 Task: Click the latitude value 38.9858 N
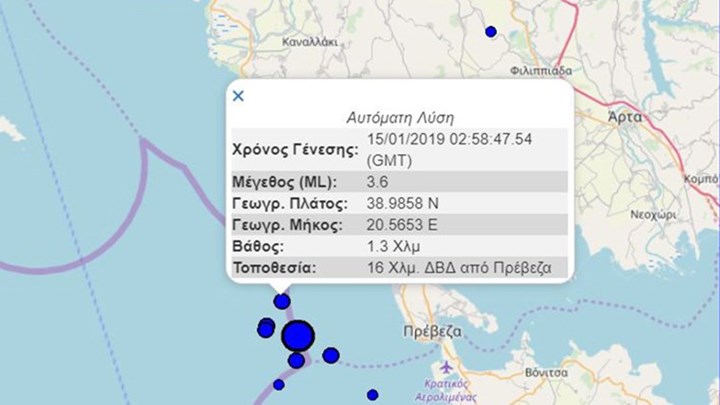403,203
